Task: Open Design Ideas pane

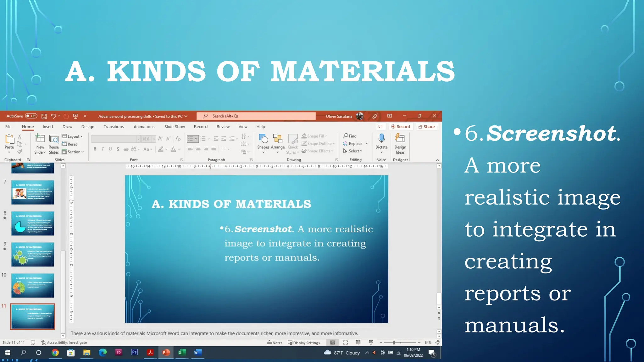Action: [400, 139]
